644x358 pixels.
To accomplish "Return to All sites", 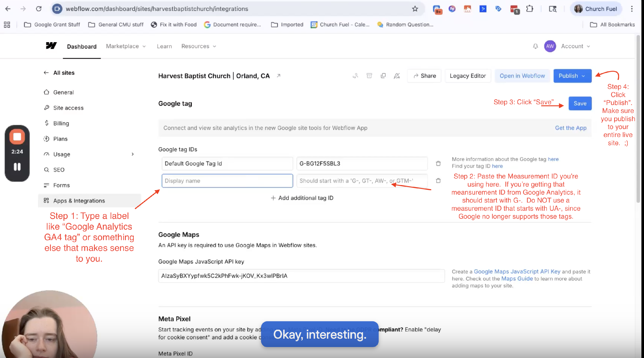I will (59, 73).
